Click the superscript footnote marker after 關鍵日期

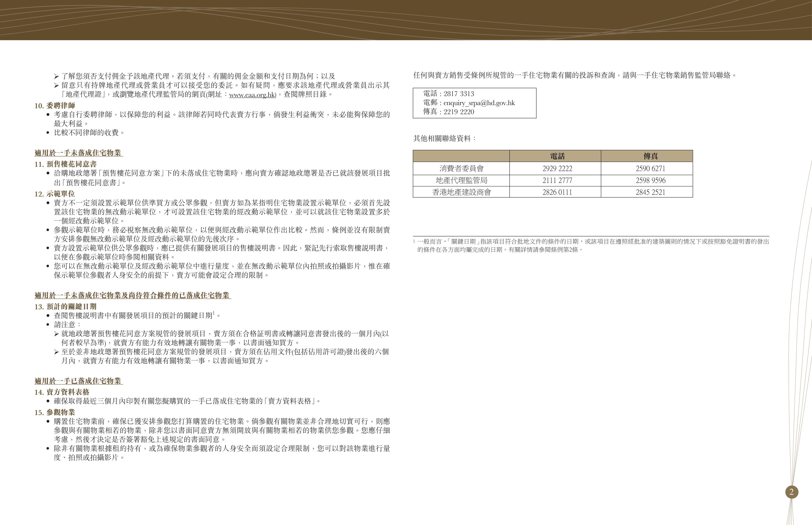(214, 312)
